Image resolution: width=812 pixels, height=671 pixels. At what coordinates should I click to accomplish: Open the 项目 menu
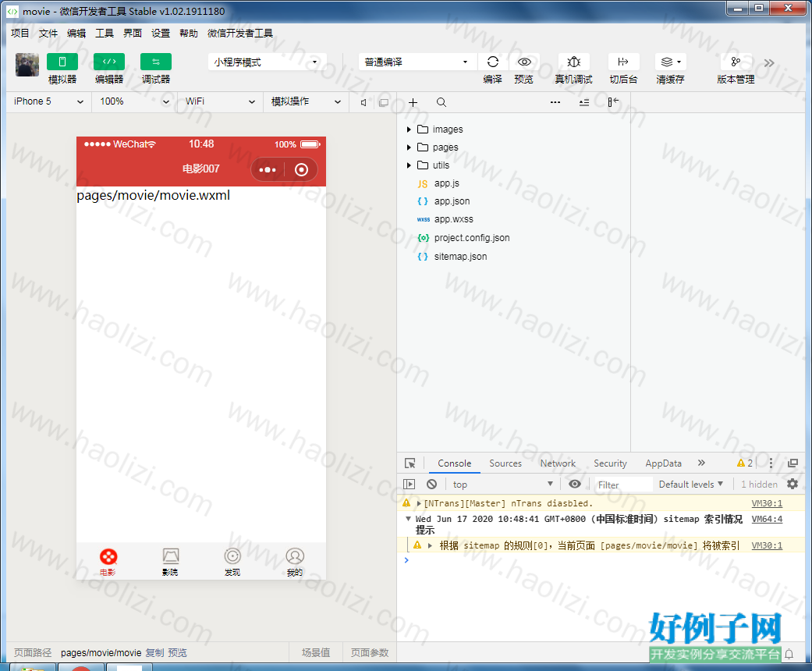[20, 34]
